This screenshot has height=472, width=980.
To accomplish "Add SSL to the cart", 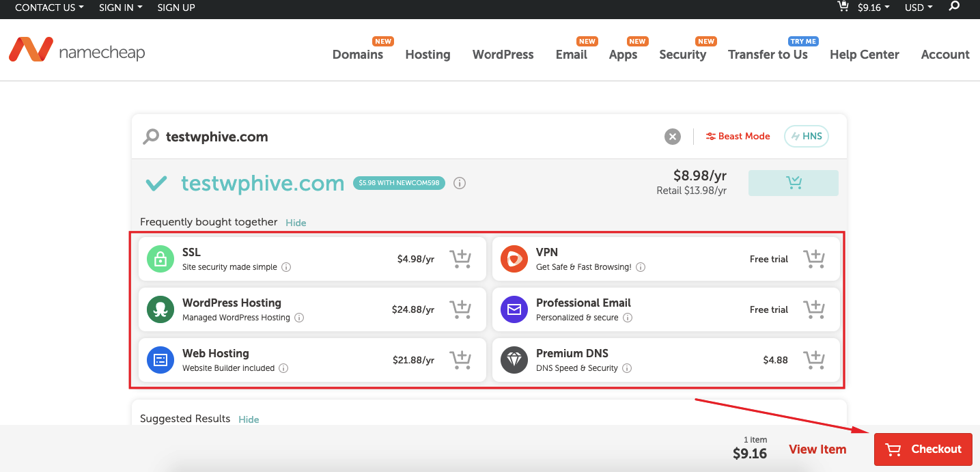I will [461, 259].
